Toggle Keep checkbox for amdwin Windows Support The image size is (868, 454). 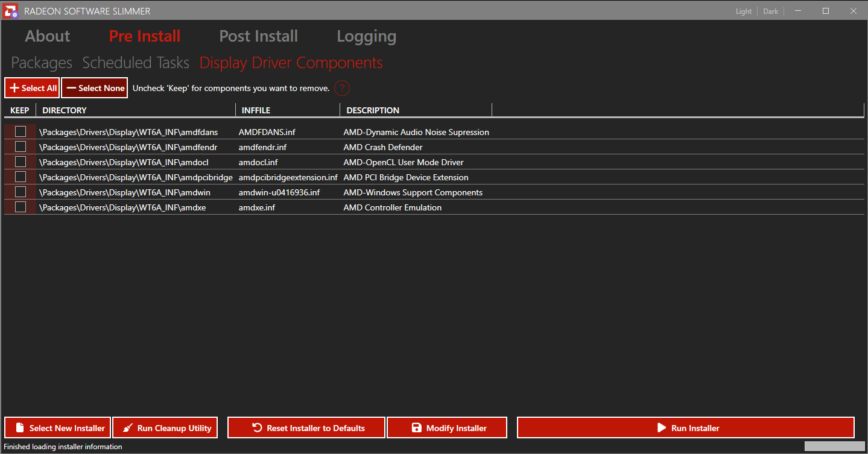click(21, 192)
